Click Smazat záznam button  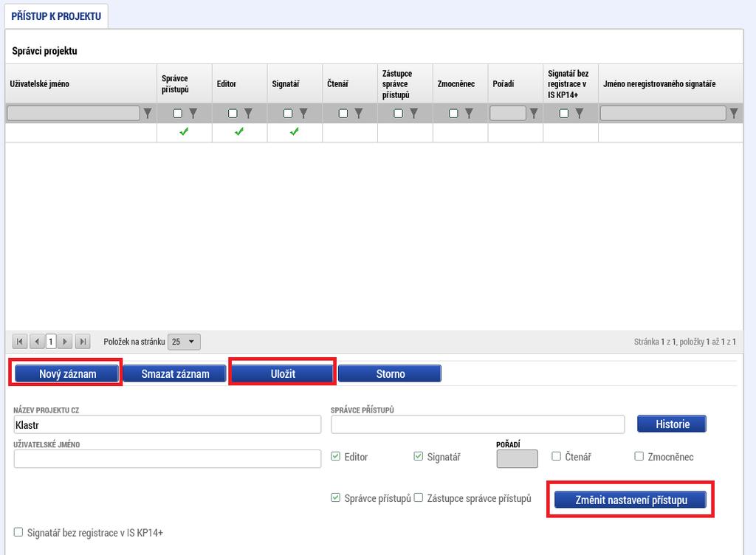(x=174, y=374)
